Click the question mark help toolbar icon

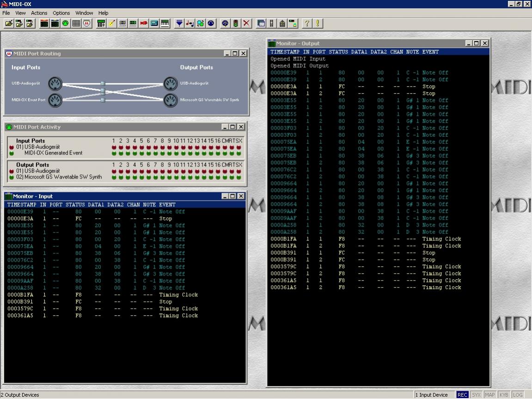(x=307, y=24)
